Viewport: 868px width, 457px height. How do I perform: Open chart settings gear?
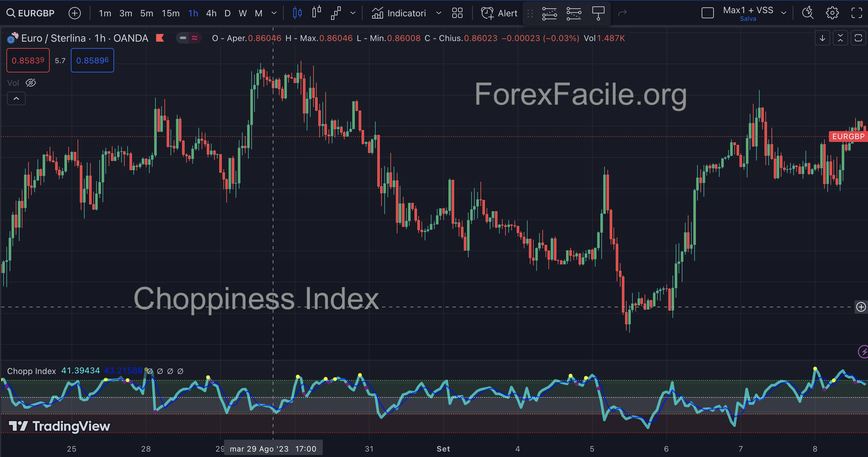click(832, 13)
